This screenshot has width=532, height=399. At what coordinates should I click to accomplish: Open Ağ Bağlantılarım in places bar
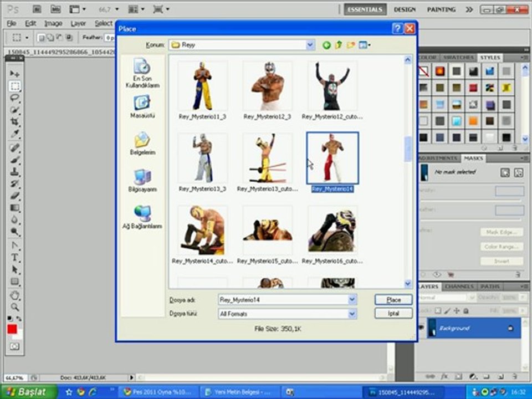pyautogui.click(x=142, y=217)
